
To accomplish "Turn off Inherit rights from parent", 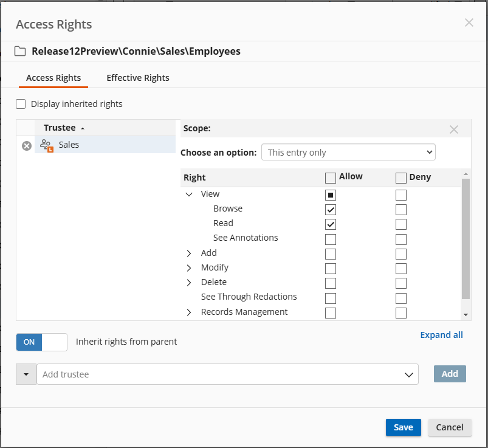I will pyautogui.click(x=41, y=342).
